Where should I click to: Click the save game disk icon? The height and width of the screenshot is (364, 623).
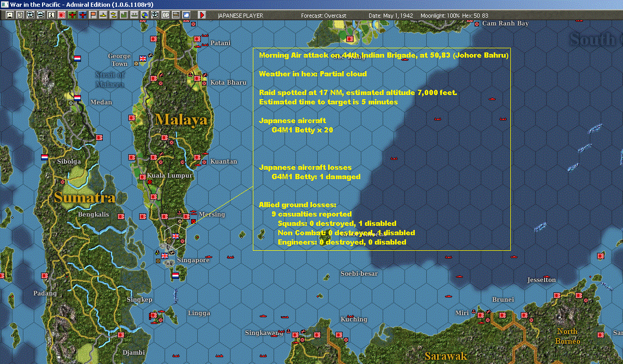[x=10, y=15]
